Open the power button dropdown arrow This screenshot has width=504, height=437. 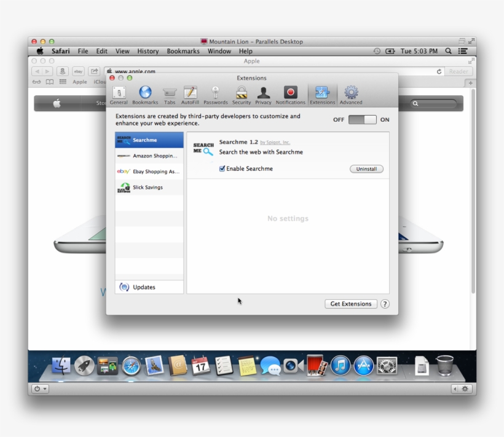[x=44, y=389]
